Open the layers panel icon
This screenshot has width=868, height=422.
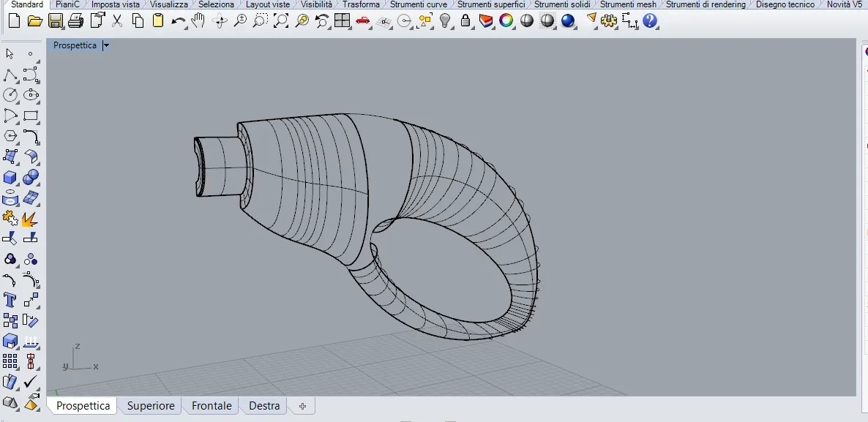click(x=485, y=21)
